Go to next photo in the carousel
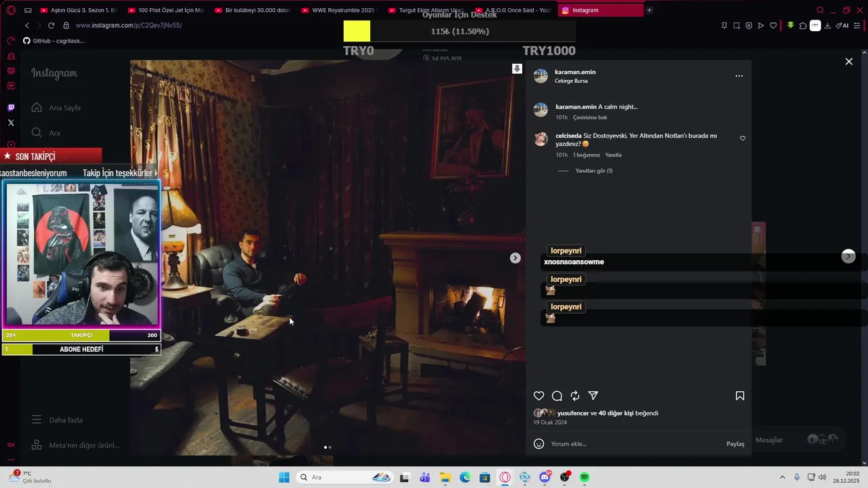This screenshot has height=488, width=868. click(x=515, y=258)
